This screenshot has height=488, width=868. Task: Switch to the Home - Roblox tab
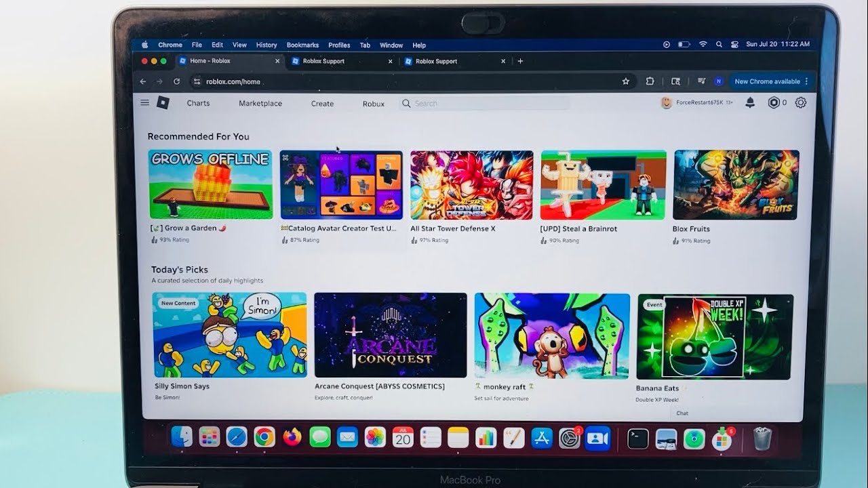[x=229, y=61]
